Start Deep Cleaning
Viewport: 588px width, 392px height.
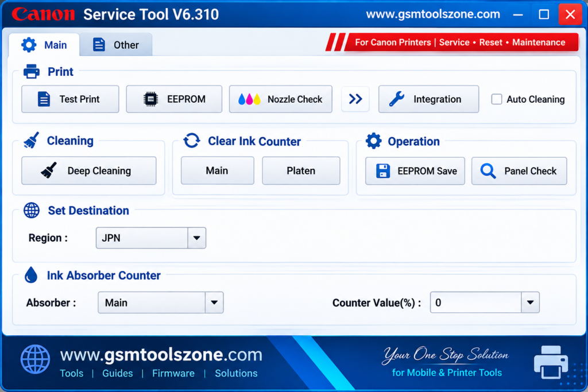(x=89, y=171)
